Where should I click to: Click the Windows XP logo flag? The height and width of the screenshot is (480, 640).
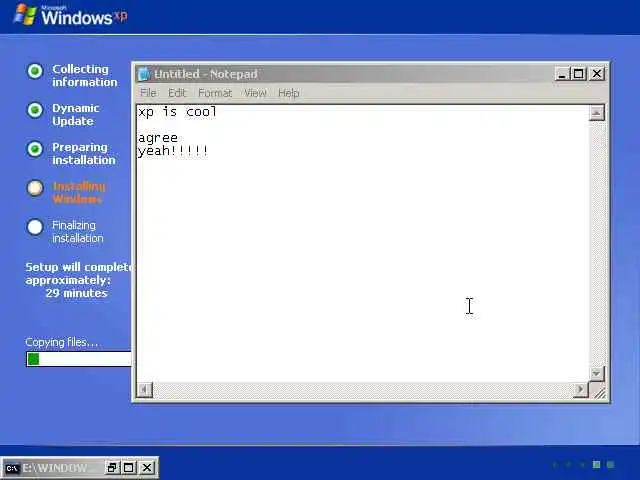click(x=25, y=15)
